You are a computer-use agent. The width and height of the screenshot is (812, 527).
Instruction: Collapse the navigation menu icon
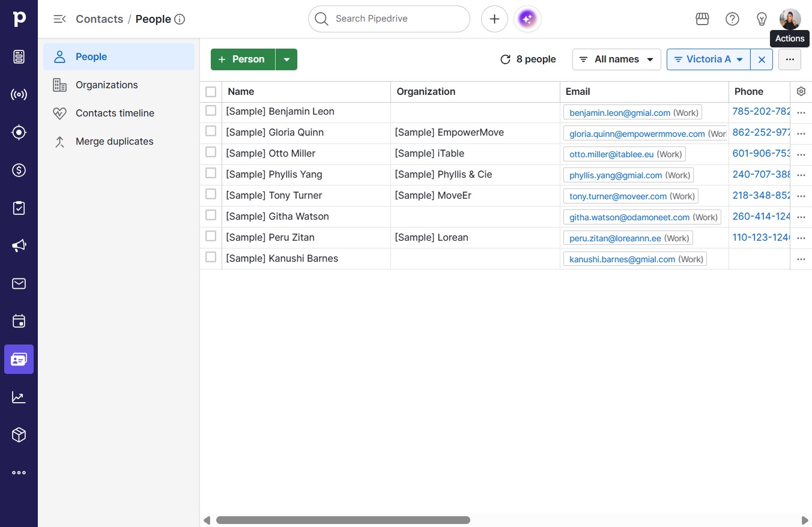click(x=59, y=19)
